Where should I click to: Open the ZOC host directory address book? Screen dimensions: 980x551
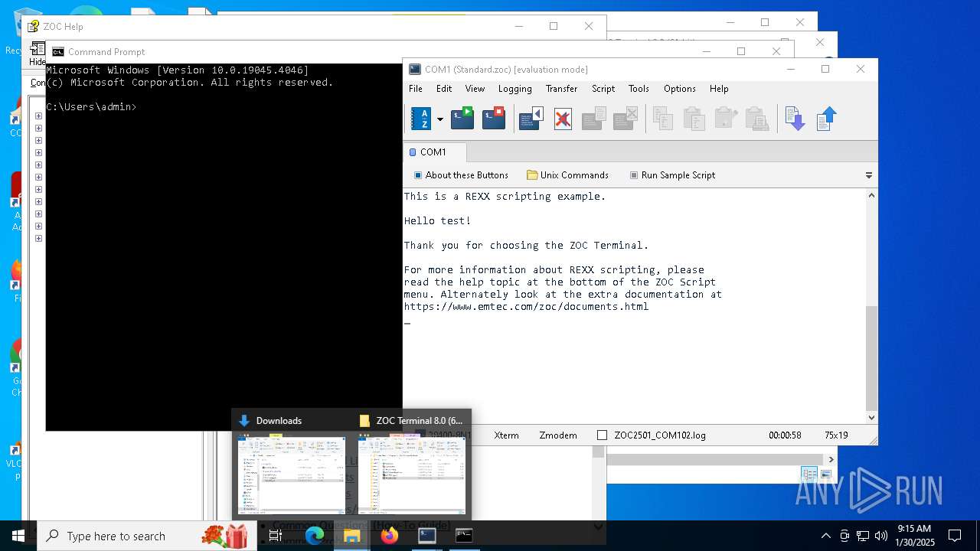point(421,119)
